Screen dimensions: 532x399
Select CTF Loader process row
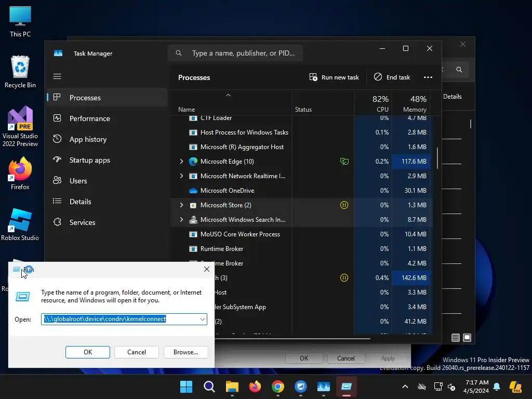[x=302, y=118]
